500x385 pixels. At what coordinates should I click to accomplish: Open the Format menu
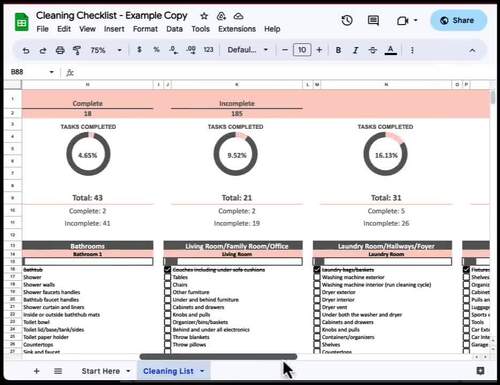click(x=145, y=29)
